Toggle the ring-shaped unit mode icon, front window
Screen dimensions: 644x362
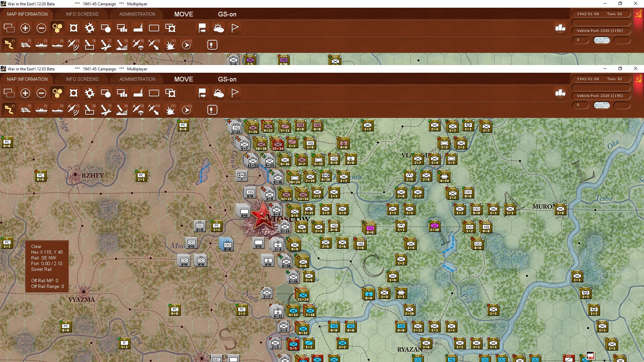coord(73,93)
